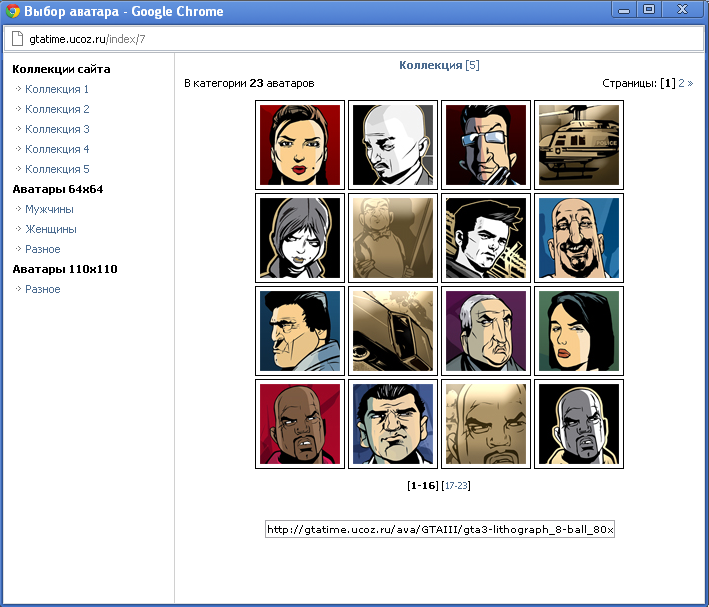Go to Женщины 64x64 avatars
This screenshot has height=607, width=709.
(51, 229)
